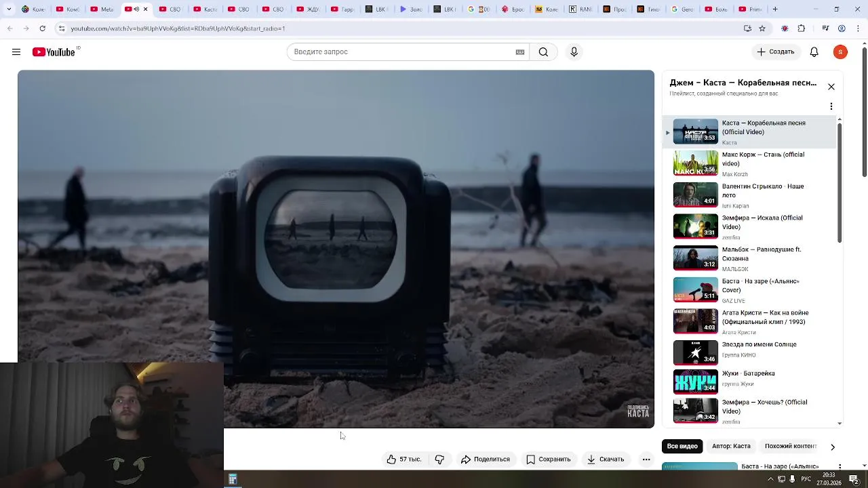Screen dimensions: 868x488
Task: Select the 'Все видео' filter chip
Action: point(682,447)
